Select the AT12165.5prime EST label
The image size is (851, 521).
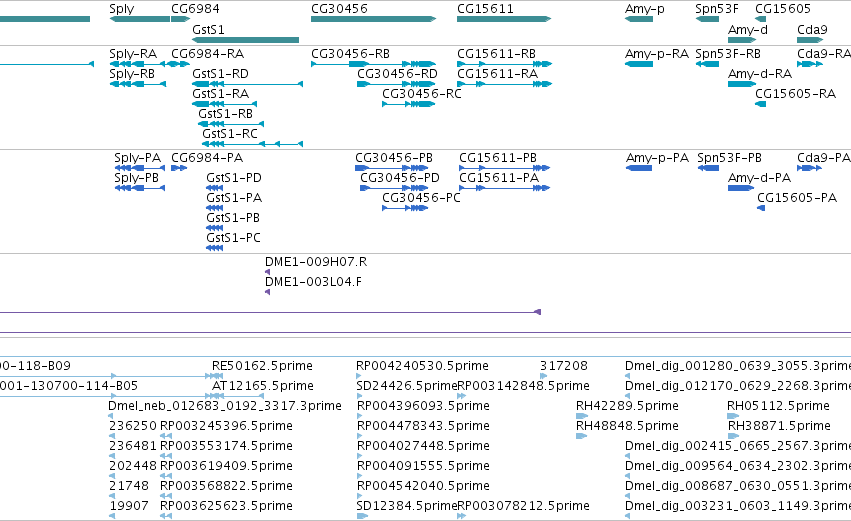click(263, 386)
